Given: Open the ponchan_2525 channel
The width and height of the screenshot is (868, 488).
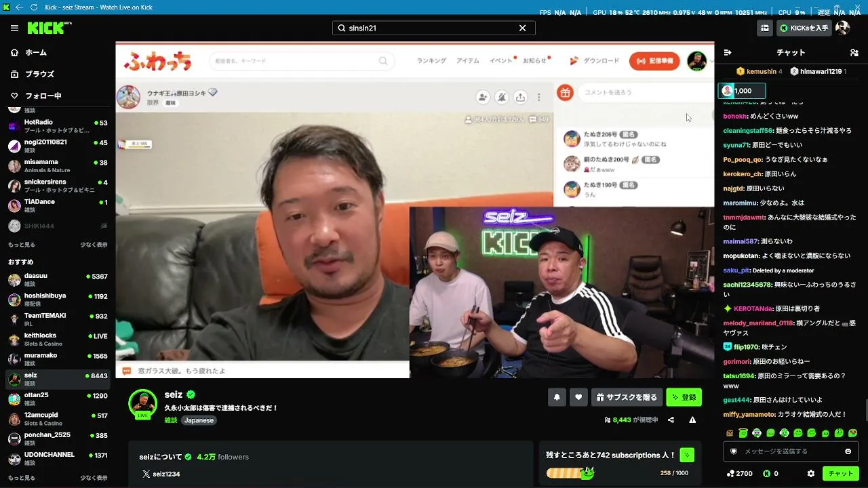Looking at the screenshot, I should [58, 439].
